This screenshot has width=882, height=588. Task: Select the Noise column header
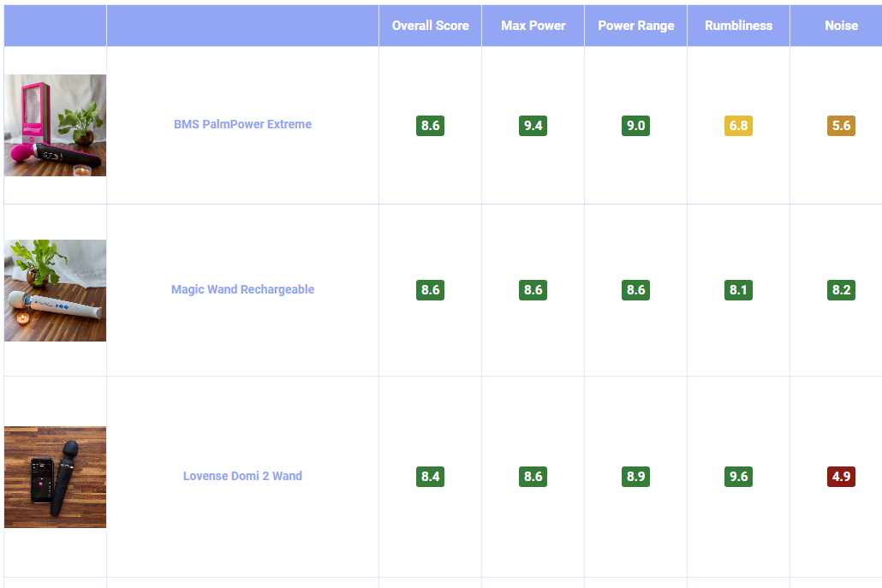tap(841, 26)
